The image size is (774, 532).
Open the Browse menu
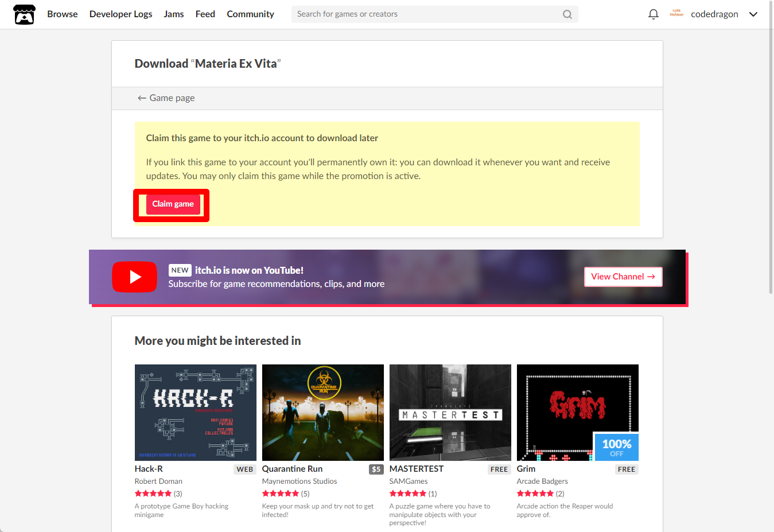pos(63,14)
